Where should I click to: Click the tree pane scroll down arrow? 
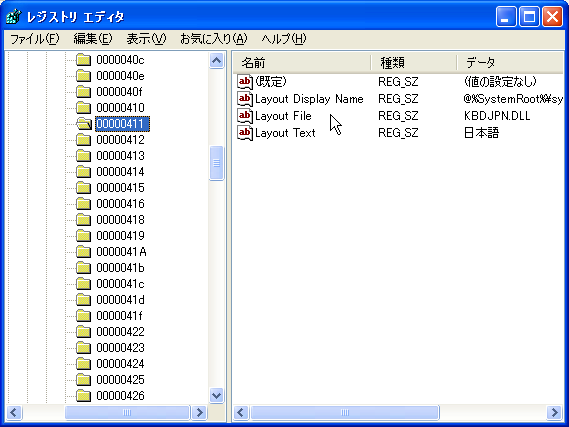point(217,395)
